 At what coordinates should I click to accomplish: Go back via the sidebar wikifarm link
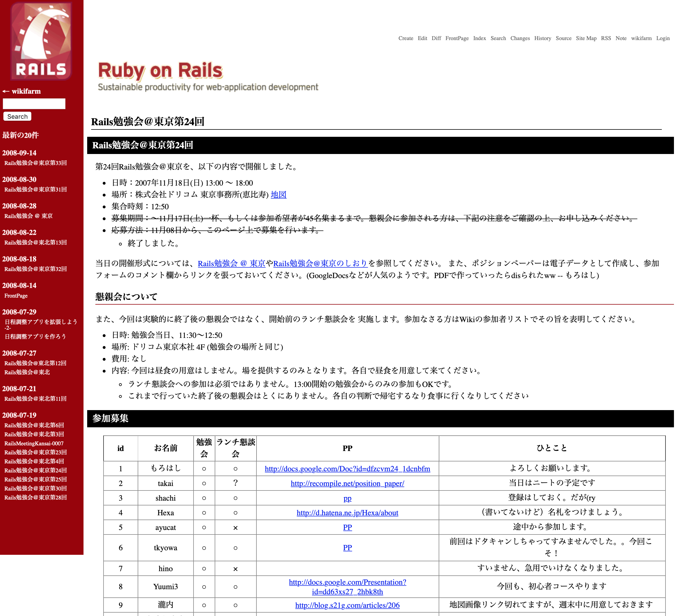point(22,91)
